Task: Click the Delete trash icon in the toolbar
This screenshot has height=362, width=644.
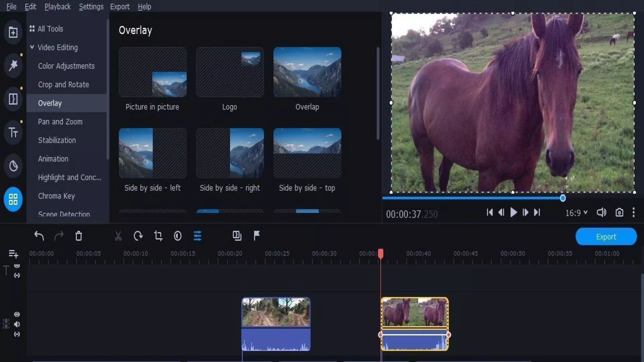Action: pos(79,236)
